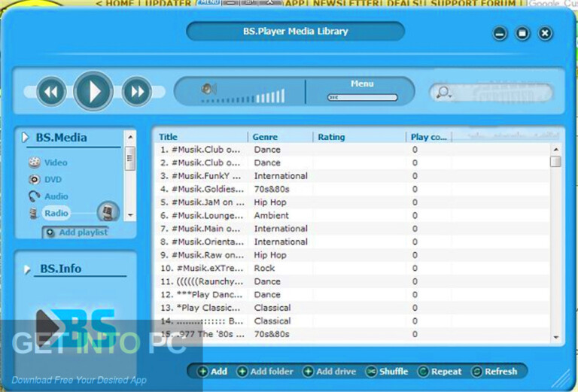The height and width of the screenshot is (392, 578).
Task: Click Ambient genre cell in row 6
Action: click(271, 215)
